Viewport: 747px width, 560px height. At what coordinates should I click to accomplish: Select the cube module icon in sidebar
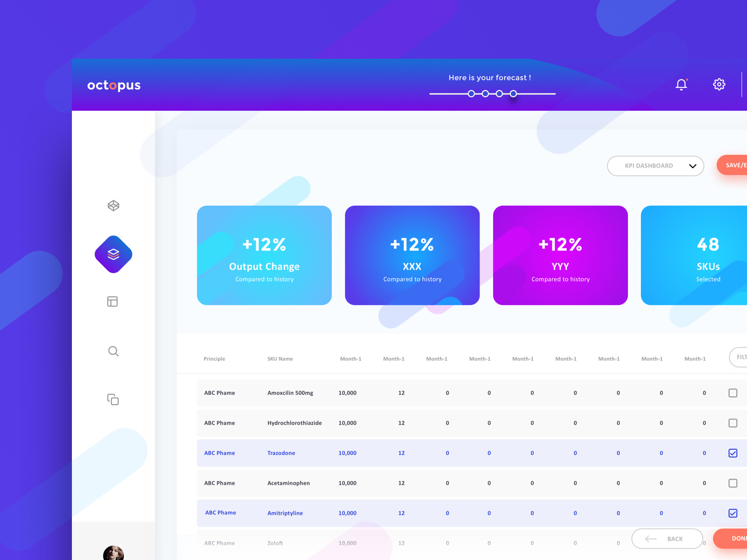113,205
